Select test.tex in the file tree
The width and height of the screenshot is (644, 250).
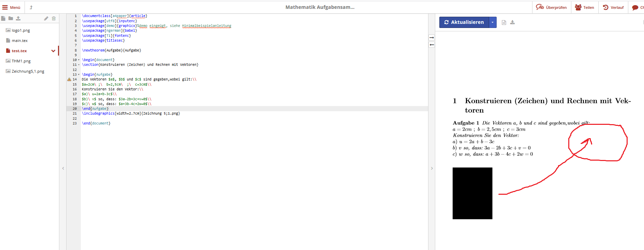(19, 51)
